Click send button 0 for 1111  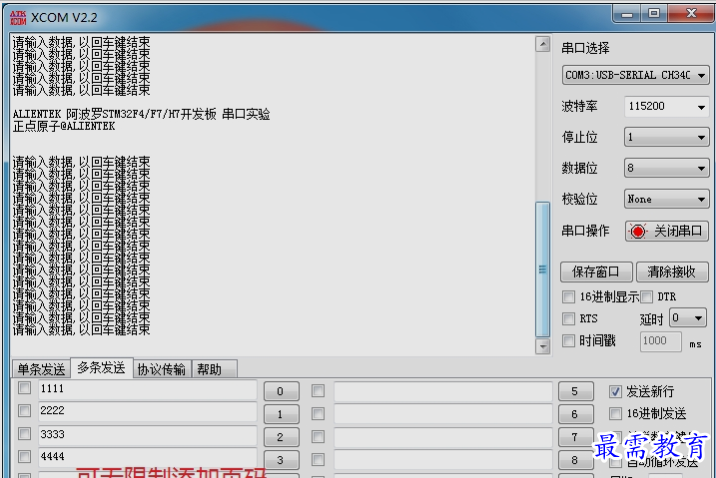281,391
